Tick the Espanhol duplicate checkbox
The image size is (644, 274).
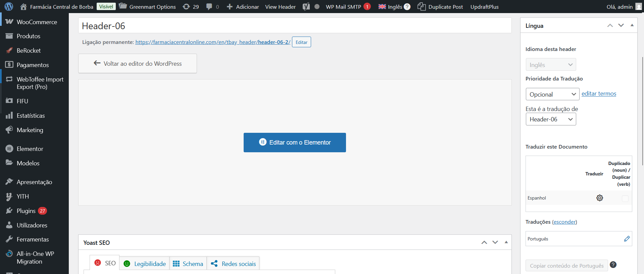(625, 199)
